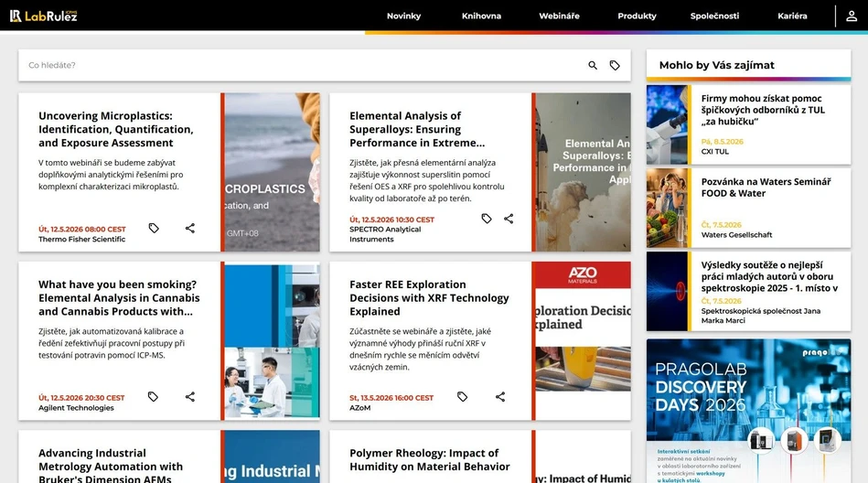Click AZoM organizer text
This screenshot has height=483, width=868.
[x=359, y=408]
